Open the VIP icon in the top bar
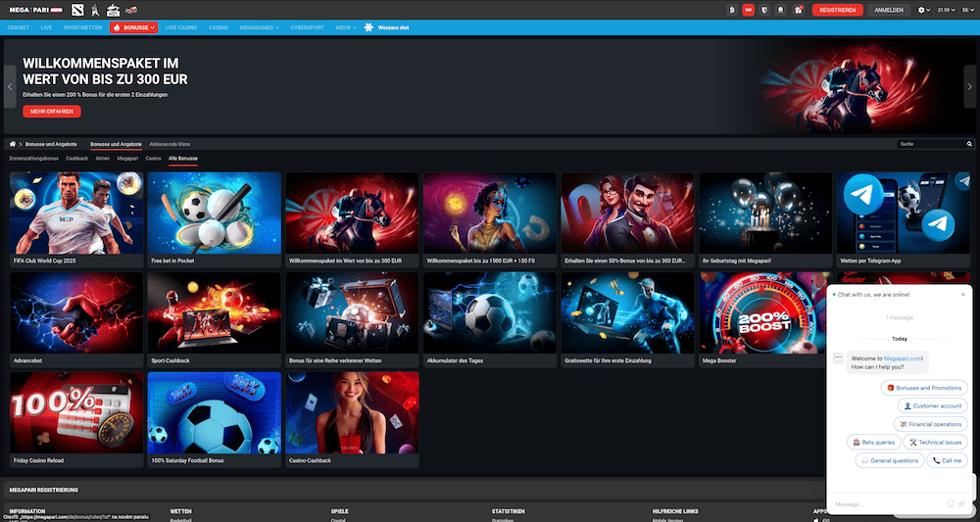Viewport: 980px width, 522px height. [749, 10]
